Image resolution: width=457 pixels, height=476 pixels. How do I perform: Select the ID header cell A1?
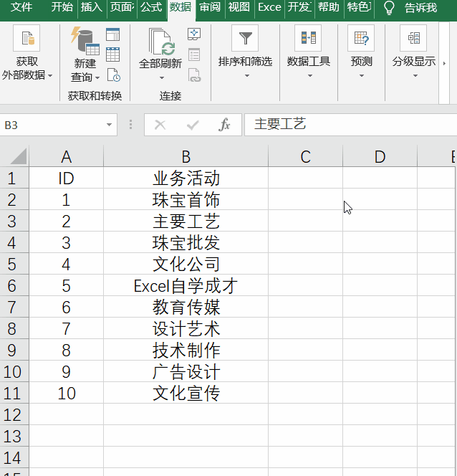pyautogui.click(x=66, y=178)
